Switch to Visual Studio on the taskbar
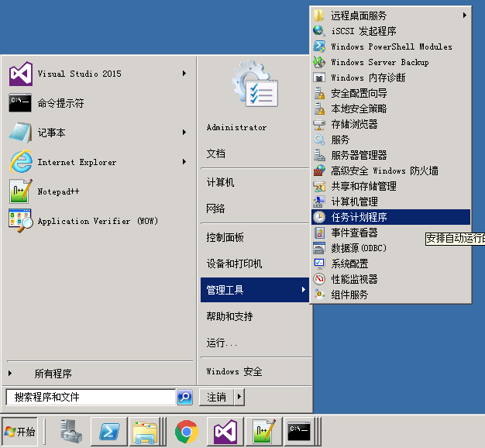This screenshot has height=448, width=485. coord(225,431)
